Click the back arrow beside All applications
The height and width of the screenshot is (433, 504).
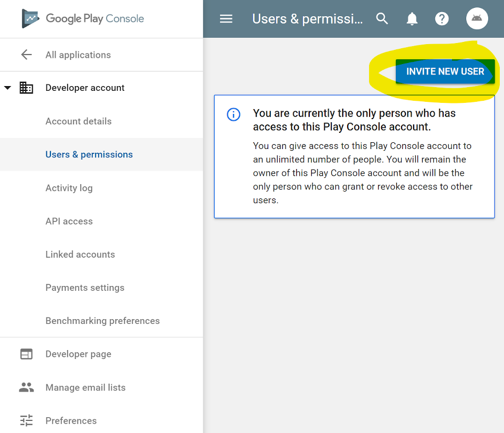click(x=26, y=55)
